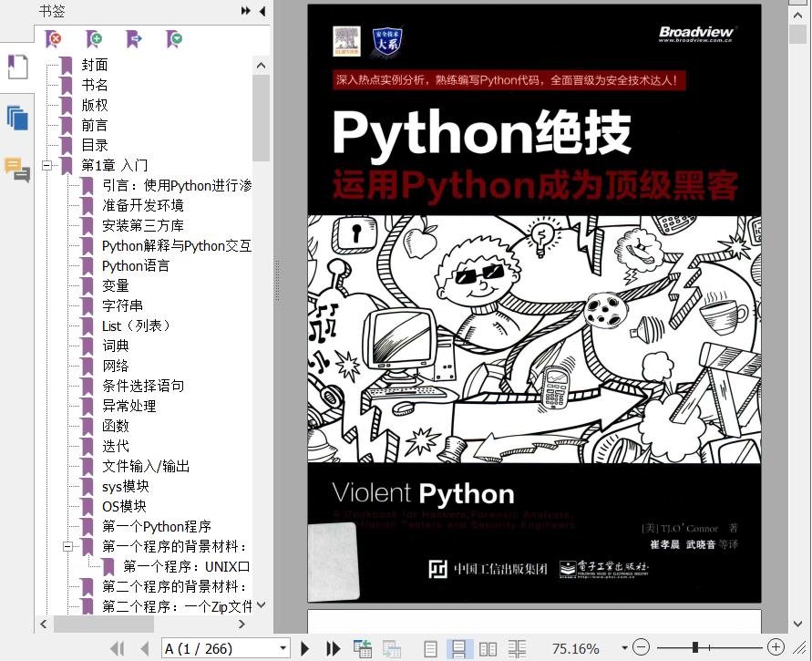Click the right arrow of the bookmark horizontal scrollbar
Screen dimensions: 812x661
pos(242,625)
